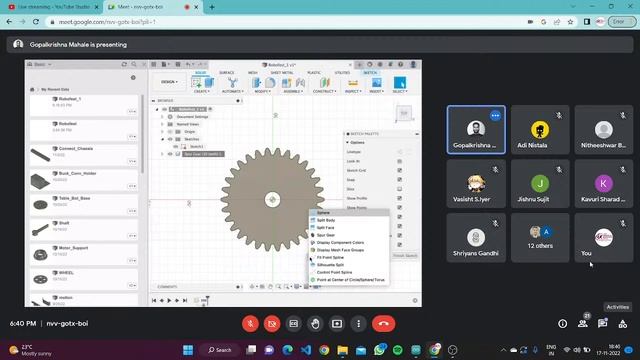This screenshot has height=360, width=640.
Task: Open the Activities icon
Action: pyautogui.click(x=622, y=324)
